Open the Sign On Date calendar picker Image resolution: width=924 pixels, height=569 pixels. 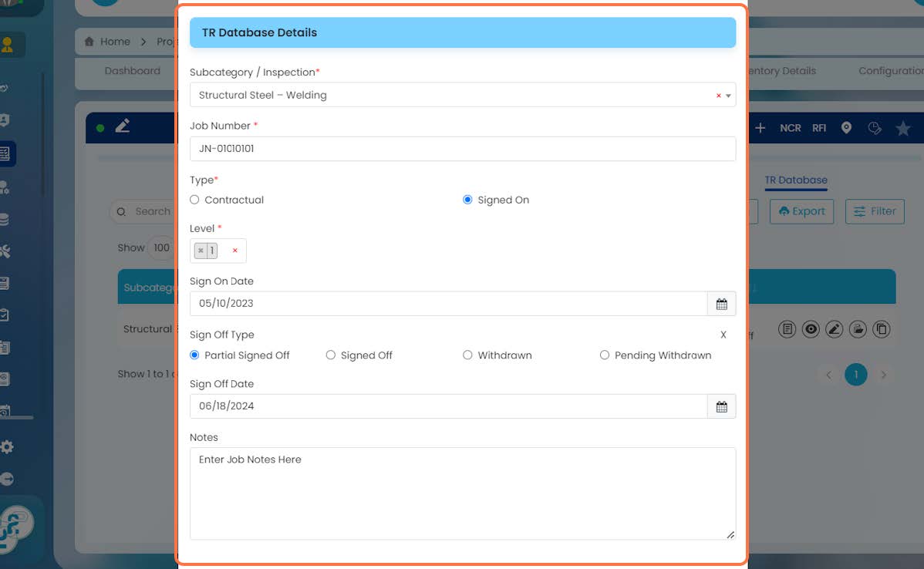[721, 304]
